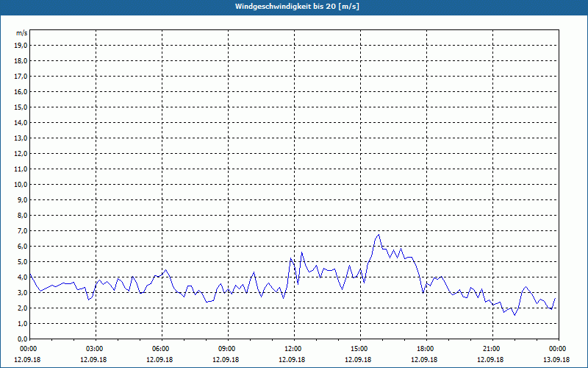Click the '12.09.18' date under 06:00
The width and height of the screenshot is (588, 368).
[x=159, y=359]
